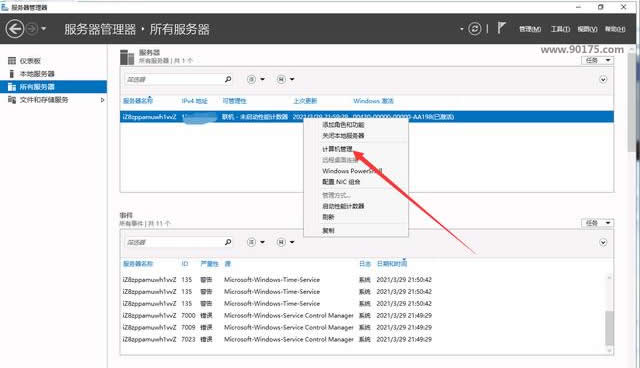640x368 pixels.
Task: Open 文件和存储服务 in the sidebar
Action: point(44,100)
